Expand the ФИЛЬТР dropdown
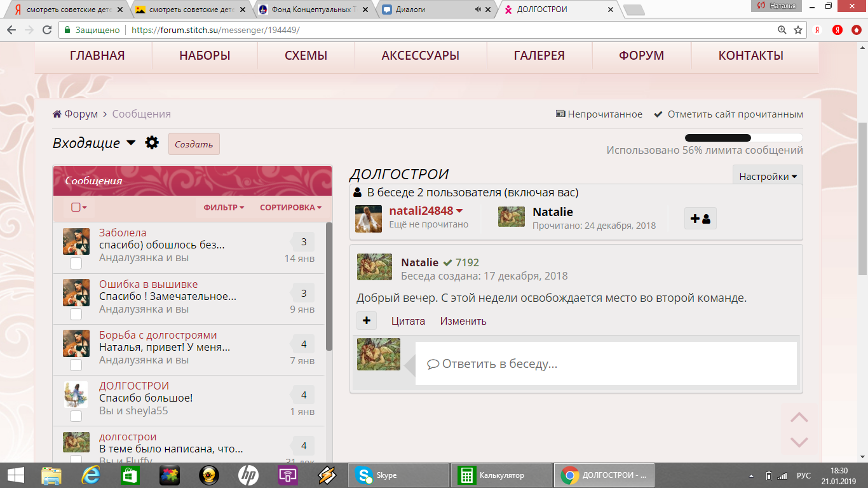 coord(224,207)
